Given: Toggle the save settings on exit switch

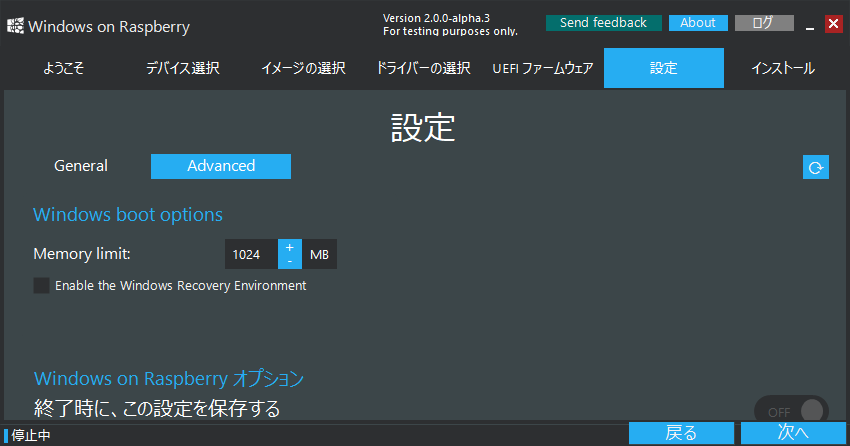Looking at the screenshot, I should click(x=791, y=411).
